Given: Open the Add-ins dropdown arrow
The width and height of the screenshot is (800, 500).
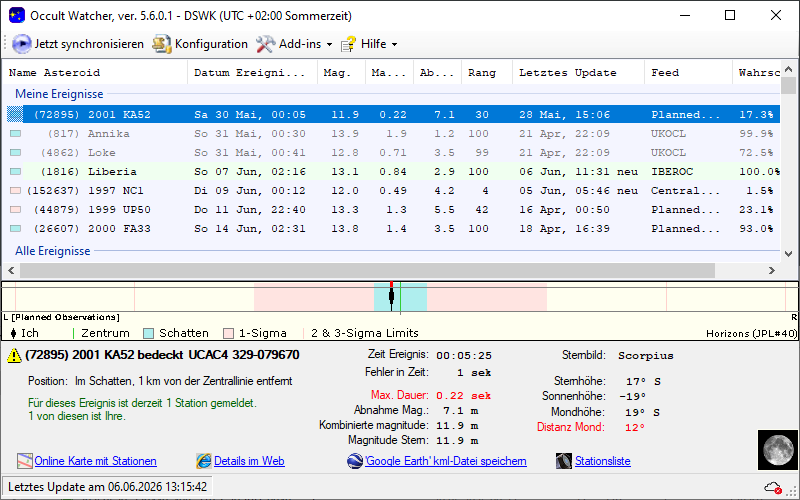Looking at the screenshot, I should (x=329, y=45).
